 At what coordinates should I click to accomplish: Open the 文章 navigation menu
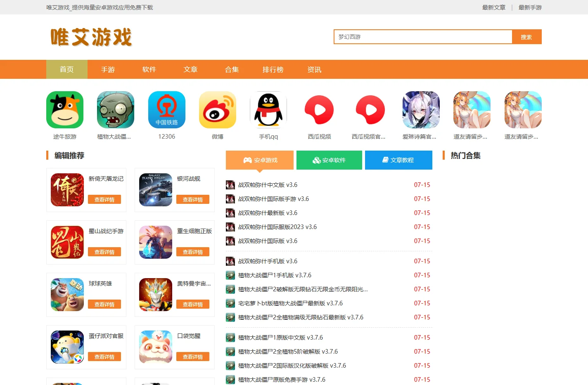[191, 69]
